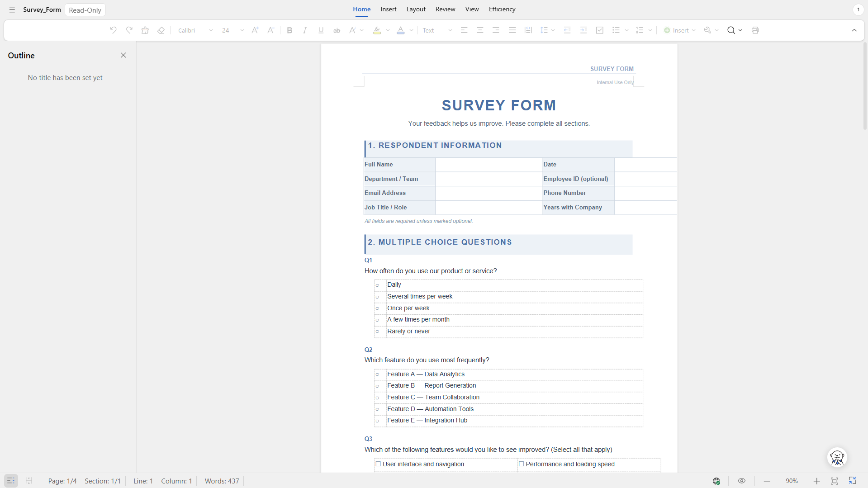The height and width of the screenshot is (488, 868).
Task: Increase font size with A+ icon
Action: [x=255, y=30]
